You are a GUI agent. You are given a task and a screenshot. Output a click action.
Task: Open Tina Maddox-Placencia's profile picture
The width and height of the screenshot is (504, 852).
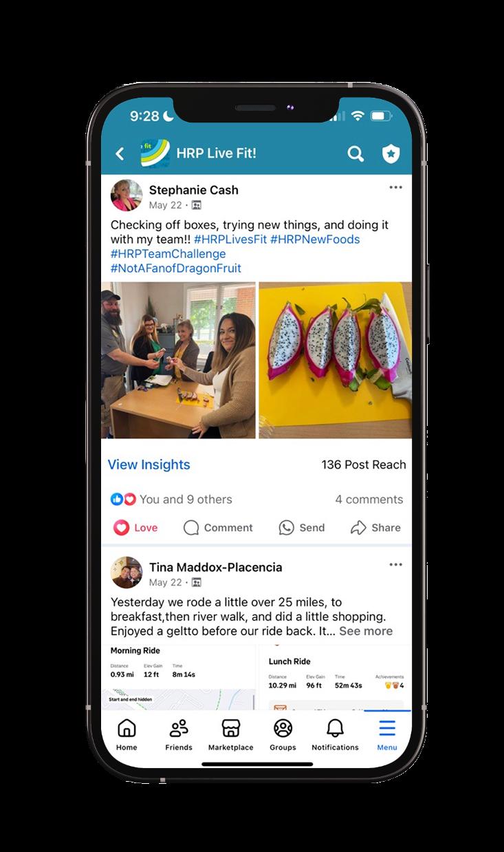[x=127, y=573]
